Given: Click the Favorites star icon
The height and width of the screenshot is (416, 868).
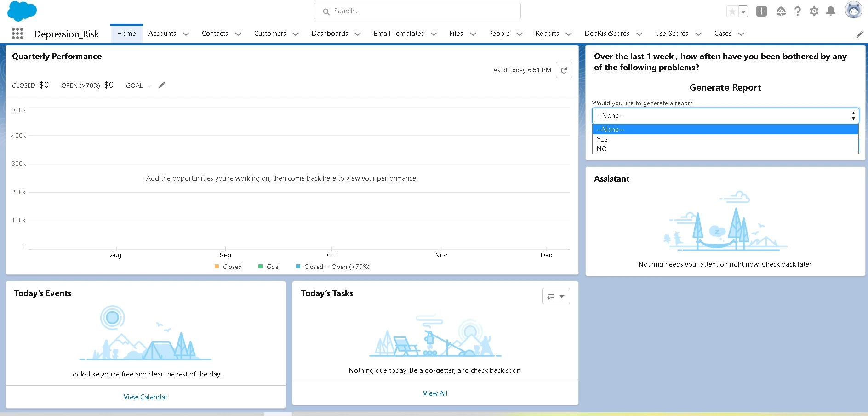Looking at the screenshot, I should click(732, 11).
